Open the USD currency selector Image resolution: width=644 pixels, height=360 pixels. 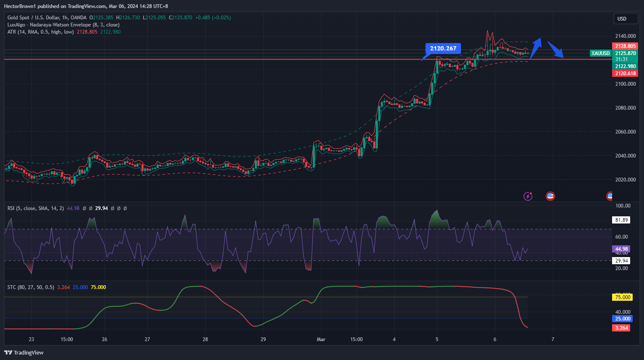click(626, 18)
